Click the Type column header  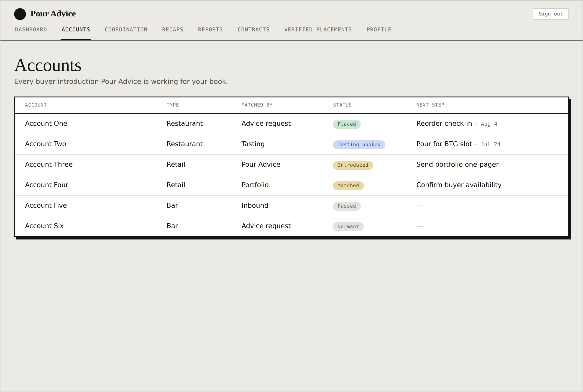pyautogui.click(x=173, y=105)
